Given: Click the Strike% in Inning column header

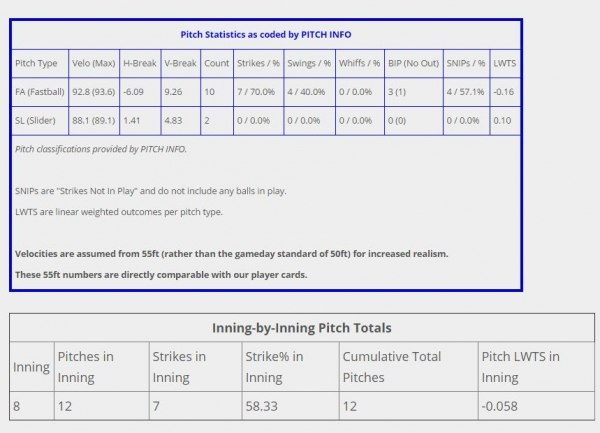Looking at the screenshot, I should pyautogui.click(x=290, y=367).
